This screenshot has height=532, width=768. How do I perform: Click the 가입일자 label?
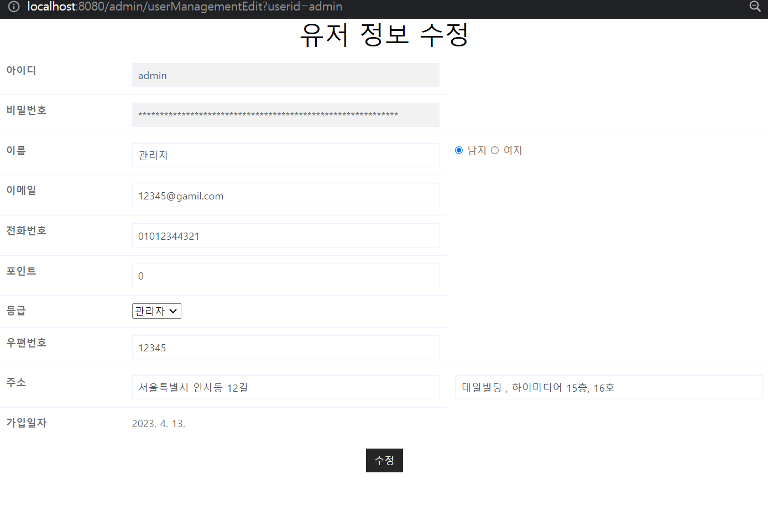coord(27,423)
